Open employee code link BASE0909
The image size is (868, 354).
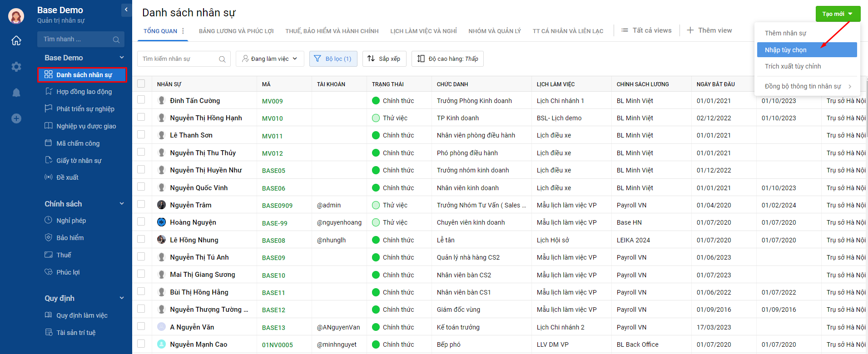pos(277,206)
